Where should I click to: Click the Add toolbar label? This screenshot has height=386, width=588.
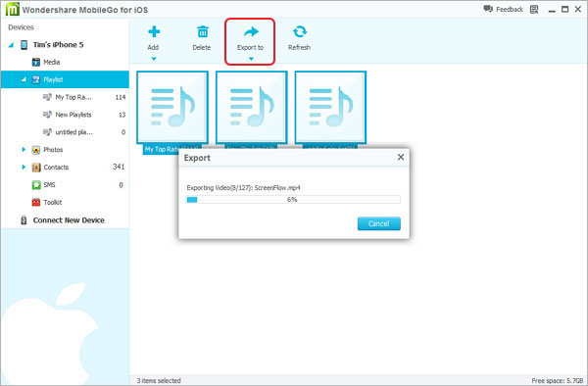(153, 48)
